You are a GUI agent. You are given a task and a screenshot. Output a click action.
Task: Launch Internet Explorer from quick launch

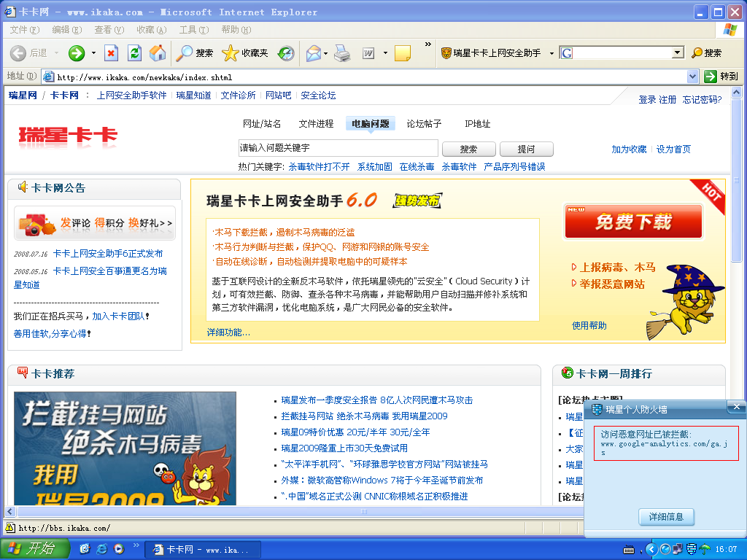pyautogui.click(x=101, y=548)
